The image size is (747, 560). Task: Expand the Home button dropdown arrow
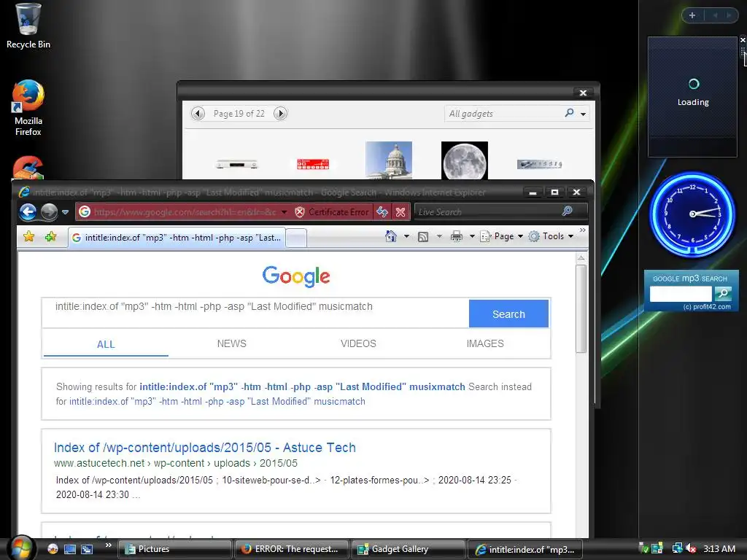(406, 236)
